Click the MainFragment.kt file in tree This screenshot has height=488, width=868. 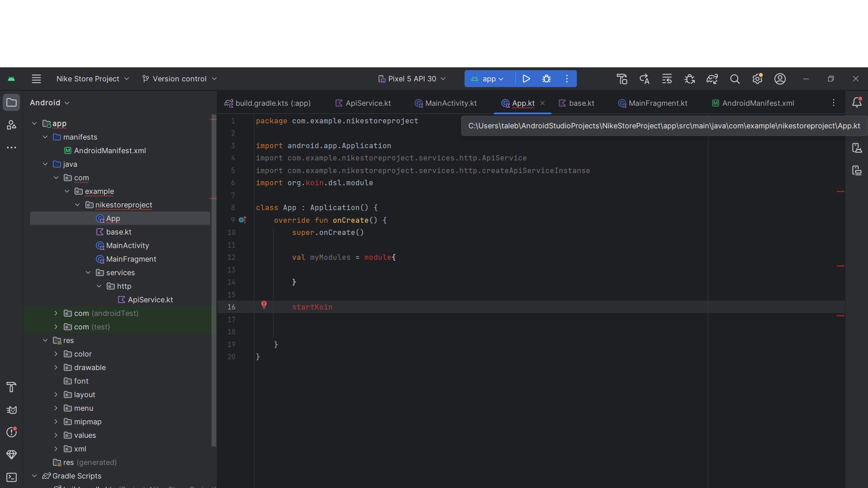tap(131, 258)
